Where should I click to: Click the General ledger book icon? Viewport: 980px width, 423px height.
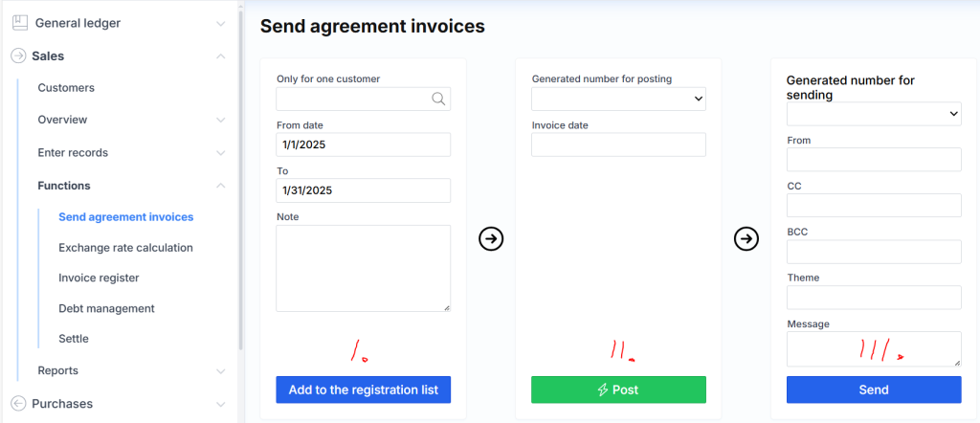pos(19,23)
